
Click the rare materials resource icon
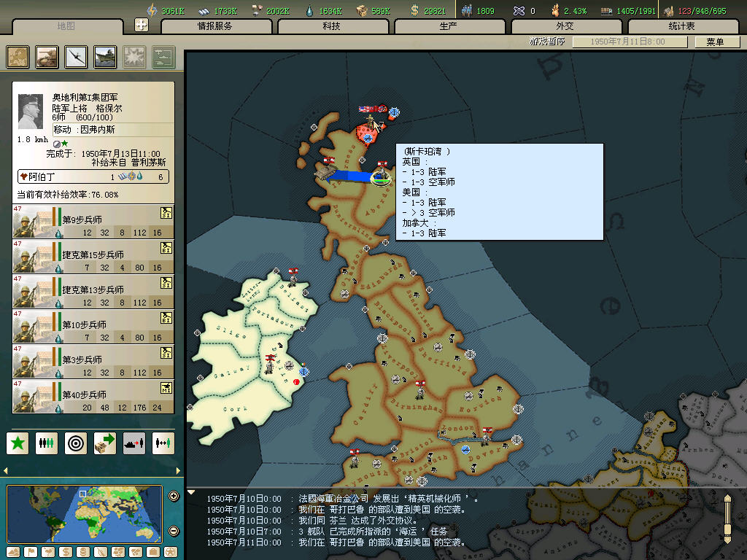point(257,10)
